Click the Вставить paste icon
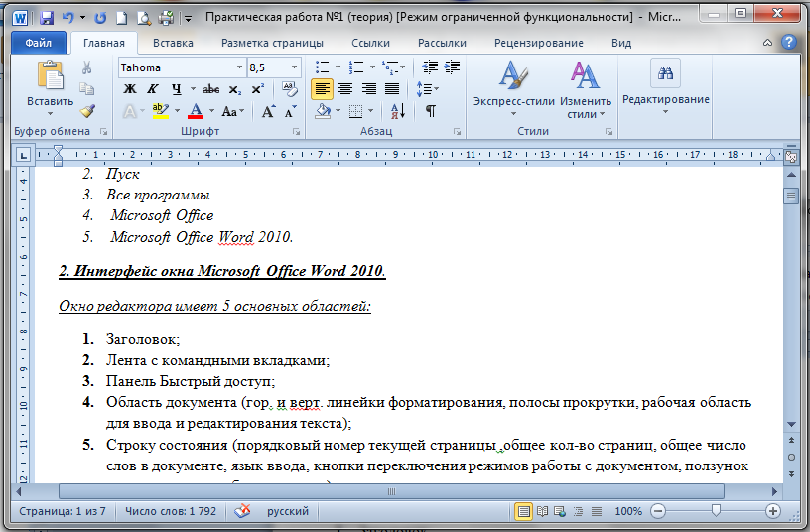 50,74
